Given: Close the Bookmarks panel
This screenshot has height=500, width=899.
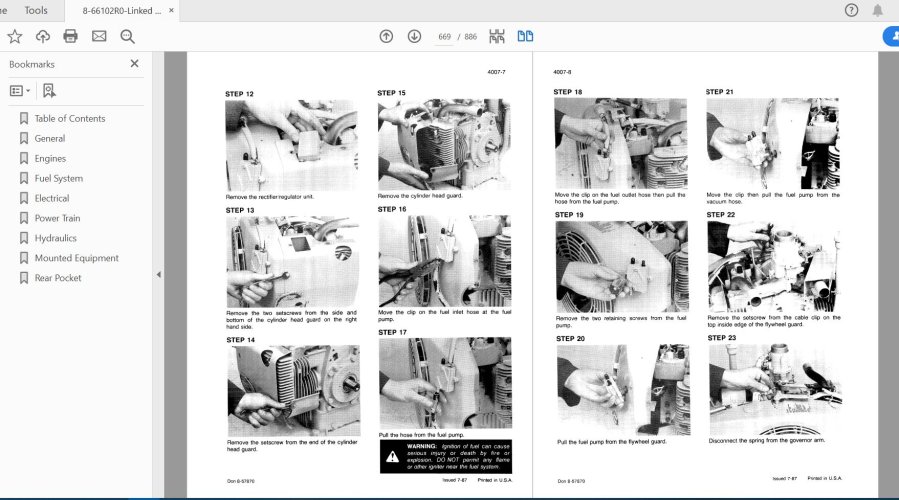Looking at the screenshot, I should [135, 64].
